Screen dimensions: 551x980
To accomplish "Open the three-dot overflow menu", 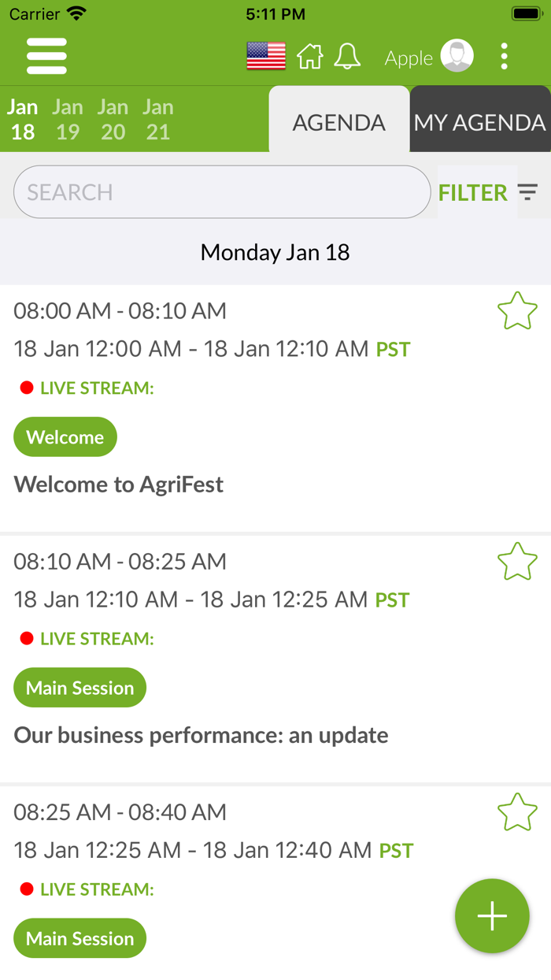I will 504,57.
